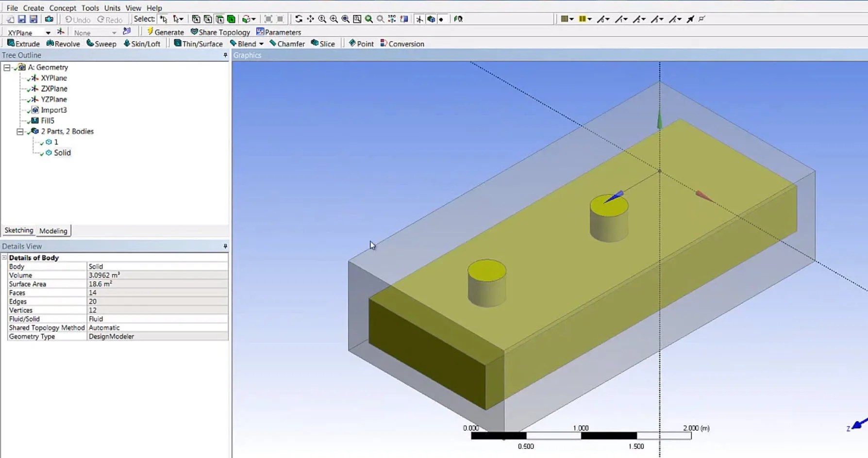Viewport: 868px width, 458px height.
Task: Click the Thin/Surface tool
Action: 198,44
